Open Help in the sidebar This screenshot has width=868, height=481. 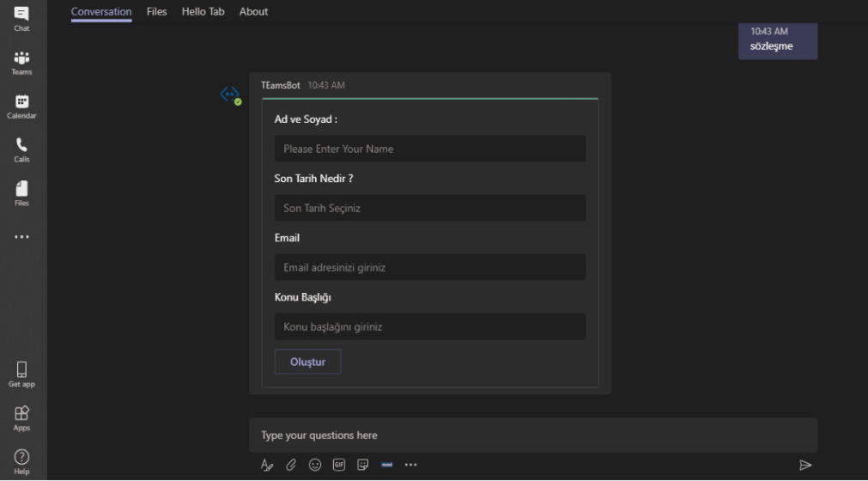(21, 462)
